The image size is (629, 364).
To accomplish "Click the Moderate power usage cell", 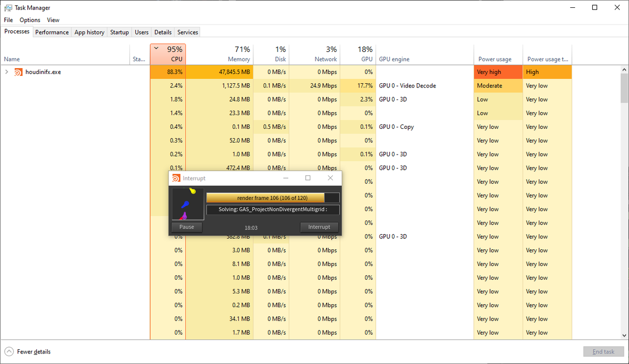I will pyautogui.click(x=498, y=86).
